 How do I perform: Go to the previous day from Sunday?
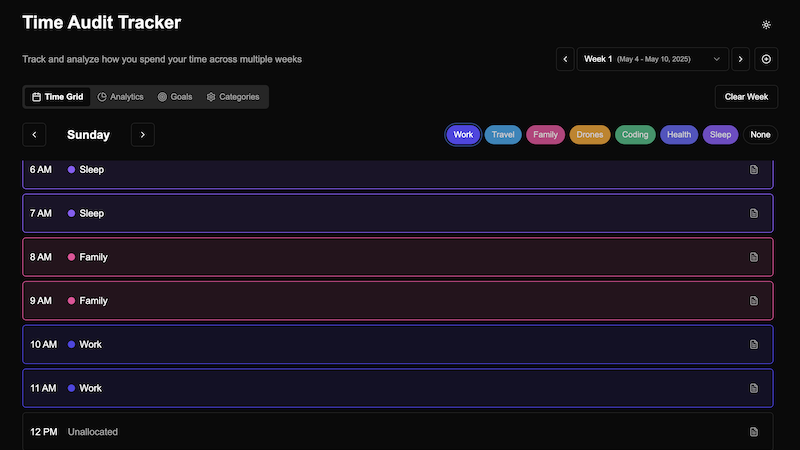pos(34,135)
